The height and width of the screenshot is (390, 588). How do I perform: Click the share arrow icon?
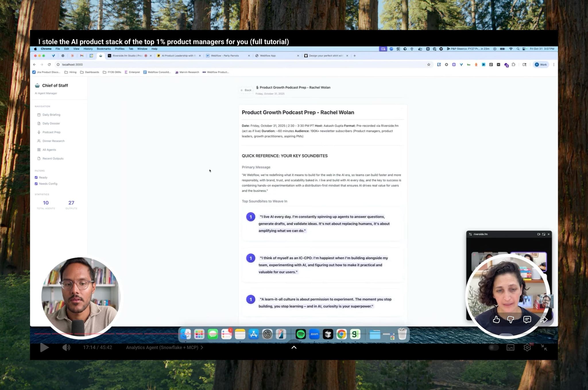click(543, 320)
